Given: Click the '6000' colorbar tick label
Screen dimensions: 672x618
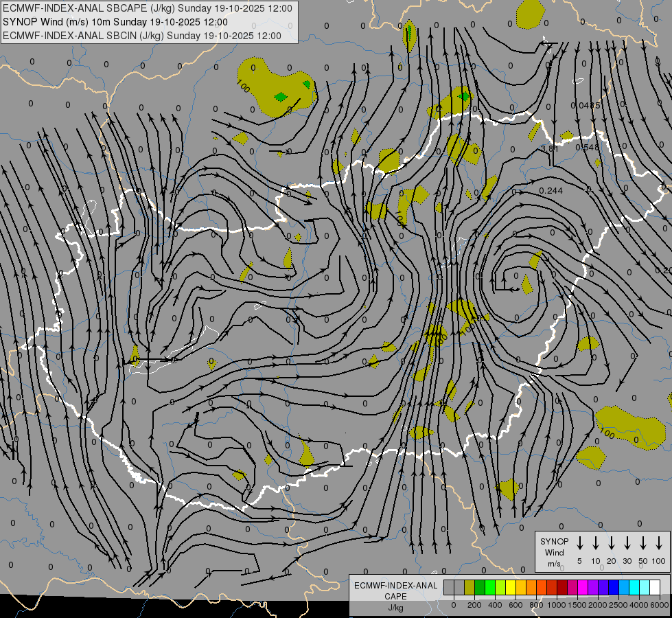Looking at the screenshot, I should point(659,605).
